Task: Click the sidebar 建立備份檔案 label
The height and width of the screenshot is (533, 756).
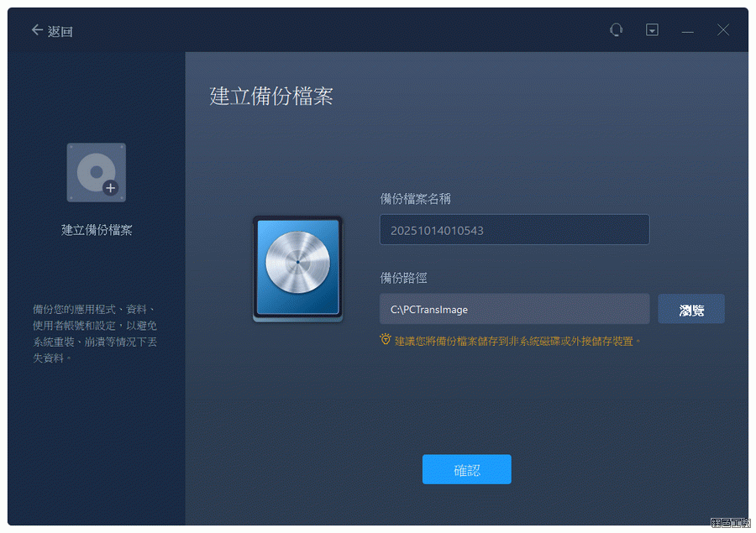Action: tap(97, 230)
